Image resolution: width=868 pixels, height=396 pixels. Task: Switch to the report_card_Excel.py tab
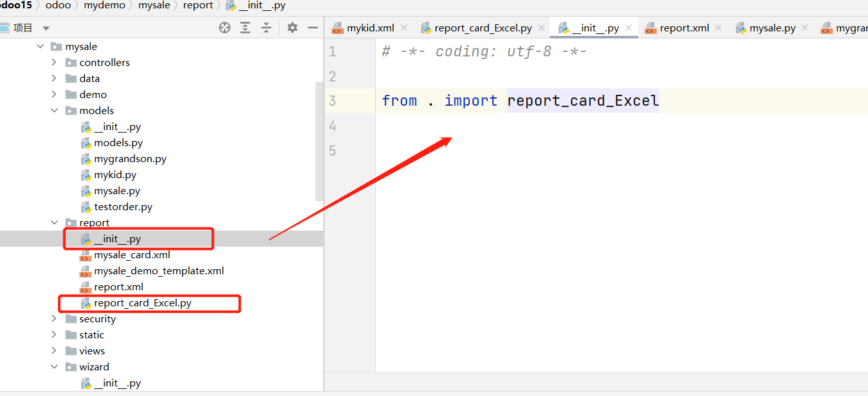tap(482, 28)
